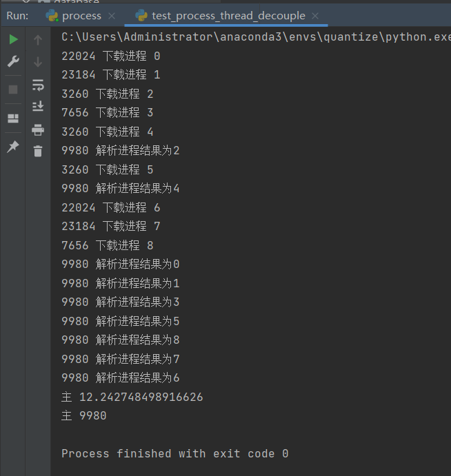Click the down arrow in console toolbar
The image size is (451, 476).
[x=38, y=62]
